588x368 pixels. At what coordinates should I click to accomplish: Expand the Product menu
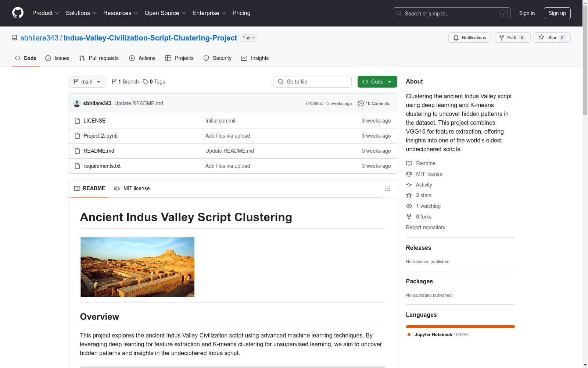(x=46, y=13)
